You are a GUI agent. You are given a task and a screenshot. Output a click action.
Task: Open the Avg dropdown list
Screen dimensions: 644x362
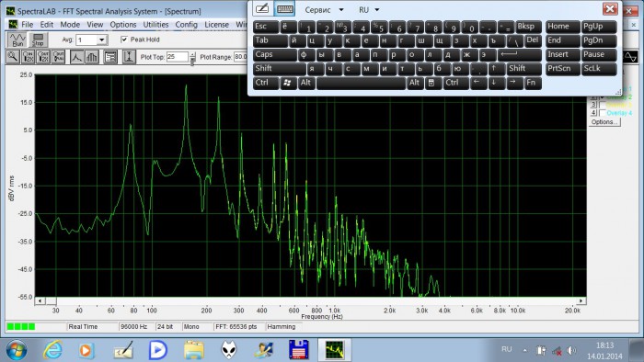pos(101,40)
